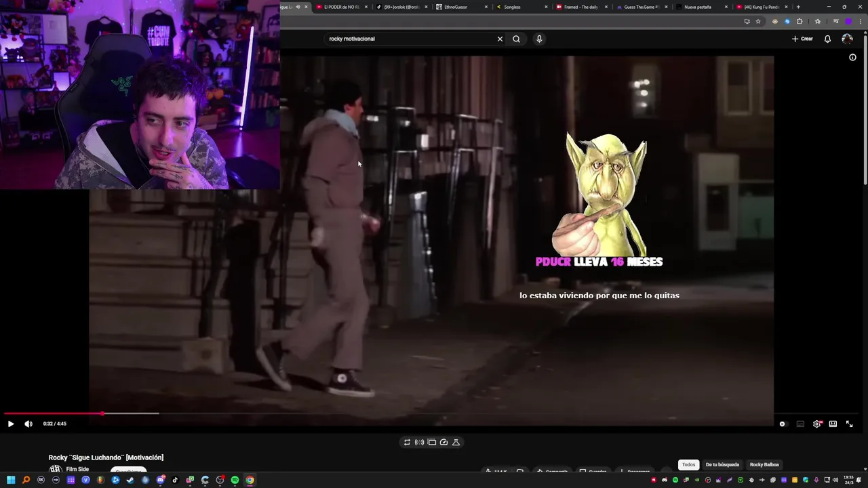Image resolution: width=868 pixels, height=488 pixels.
Task: Open the Chrome extensions puzzle icon
Action: click(800, 21)
